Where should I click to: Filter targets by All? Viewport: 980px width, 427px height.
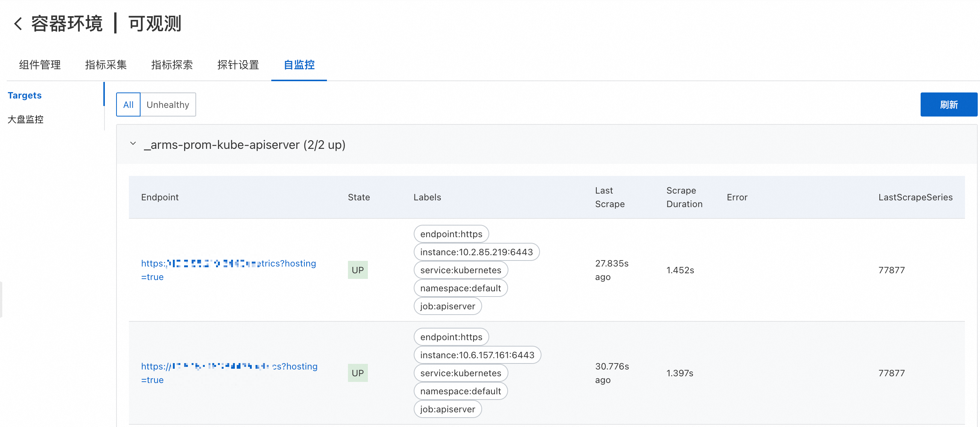(128, 104)
